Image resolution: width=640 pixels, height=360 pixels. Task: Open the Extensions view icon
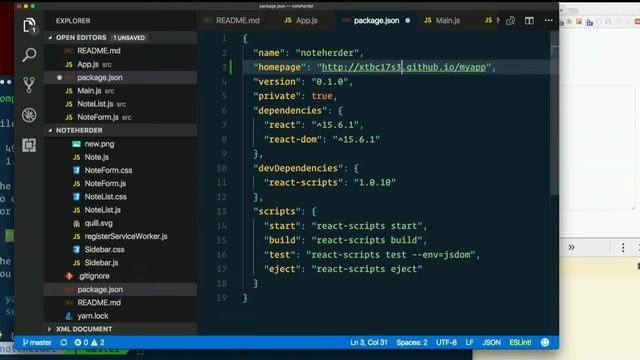(x=29, y=145)
